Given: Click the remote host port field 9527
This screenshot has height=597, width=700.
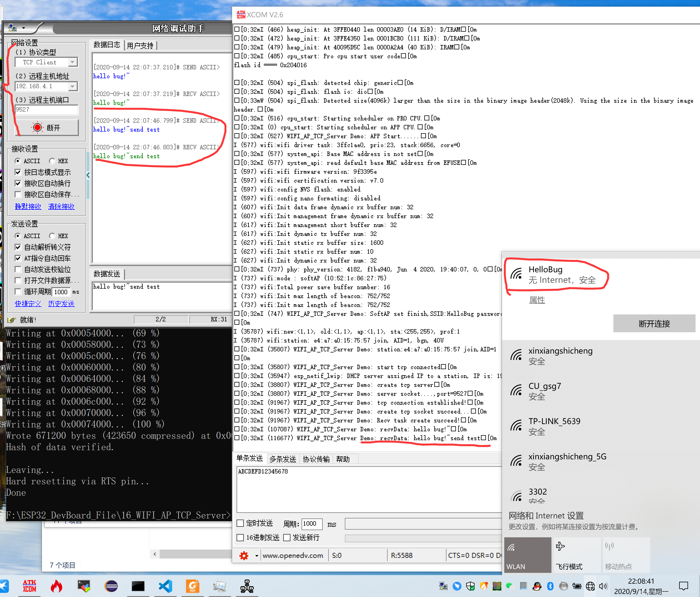Looking at the screenshot, I should coord(47,109).
